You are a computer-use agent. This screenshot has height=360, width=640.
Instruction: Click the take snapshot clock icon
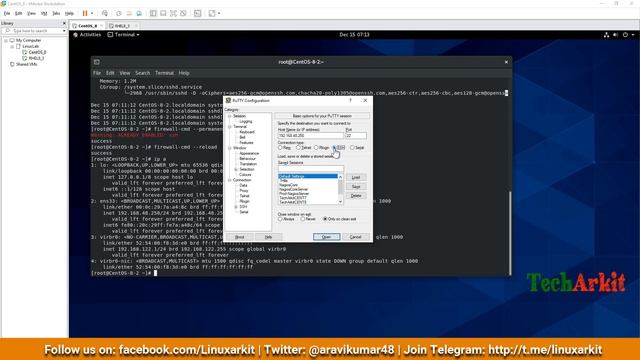pos(119,13)
